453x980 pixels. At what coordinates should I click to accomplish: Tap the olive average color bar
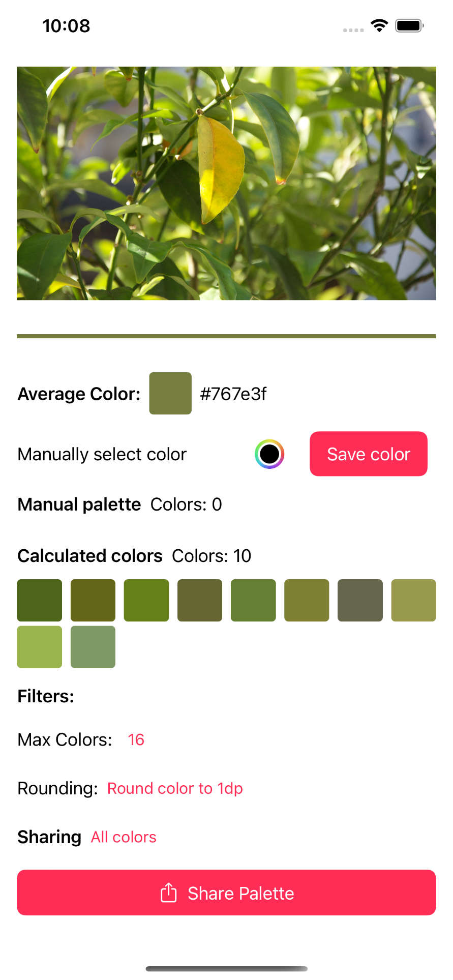(226, 336)
